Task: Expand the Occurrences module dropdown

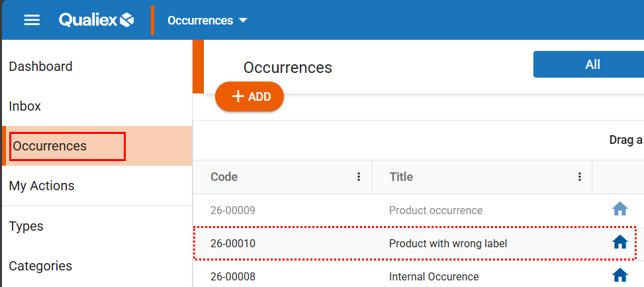Action: pos(200,21)
